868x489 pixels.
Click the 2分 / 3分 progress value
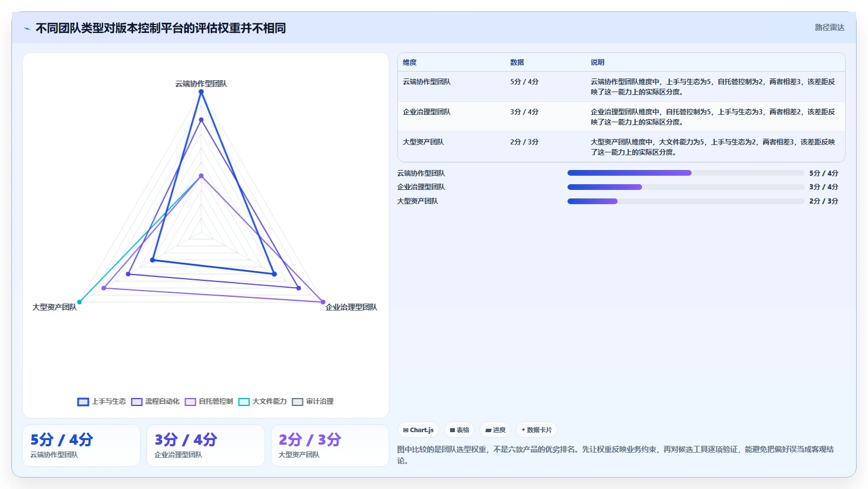[824, 201]
